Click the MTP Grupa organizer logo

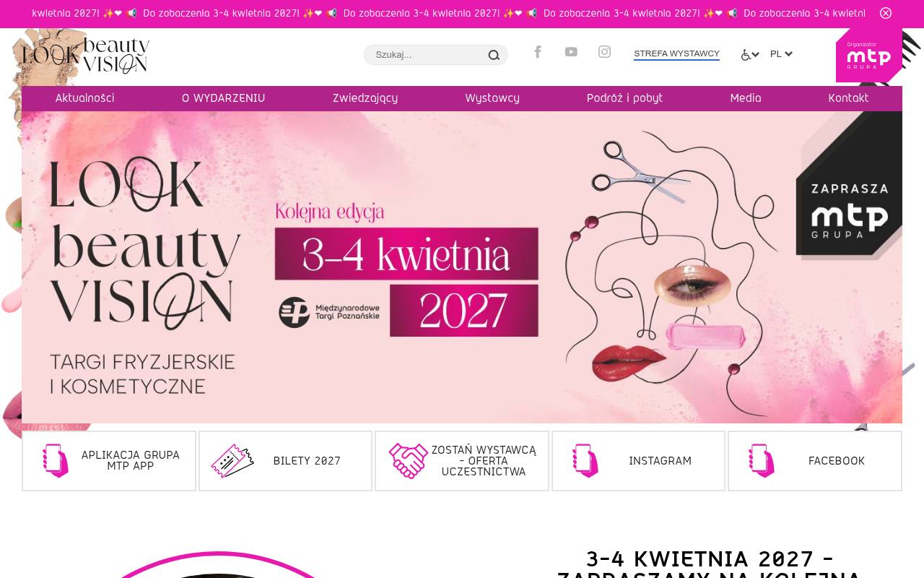(x=868, y=56)
